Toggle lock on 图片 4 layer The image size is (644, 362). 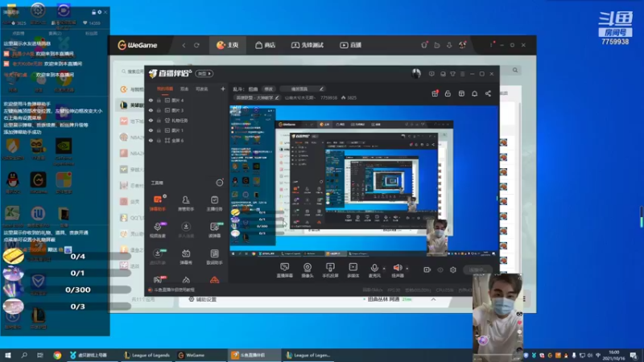point(159,100)
